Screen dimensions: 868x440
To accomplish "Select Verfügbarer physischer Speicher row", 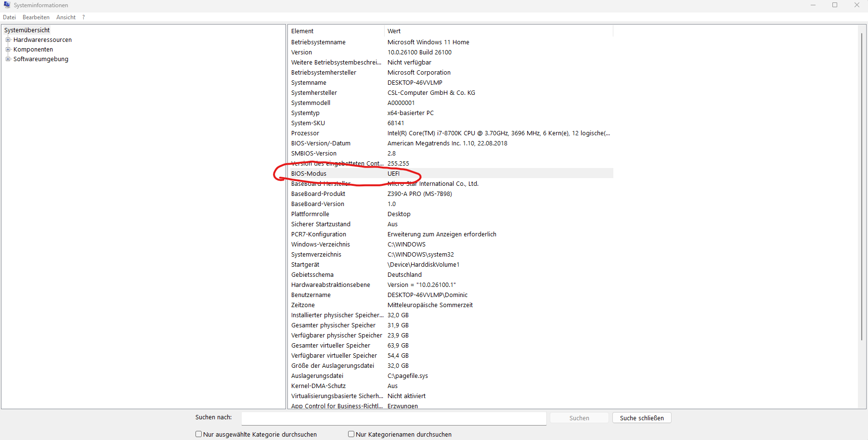I will (451, 336).
